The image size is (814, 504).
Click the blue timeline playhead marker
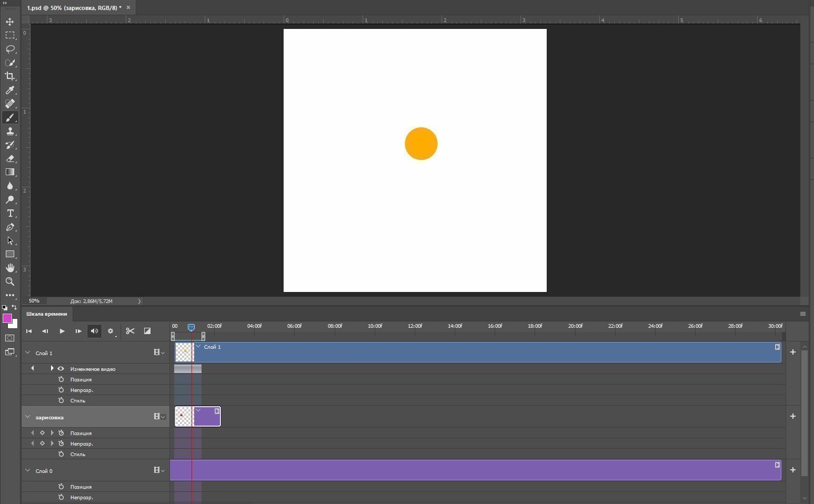(x=191, y=327)
